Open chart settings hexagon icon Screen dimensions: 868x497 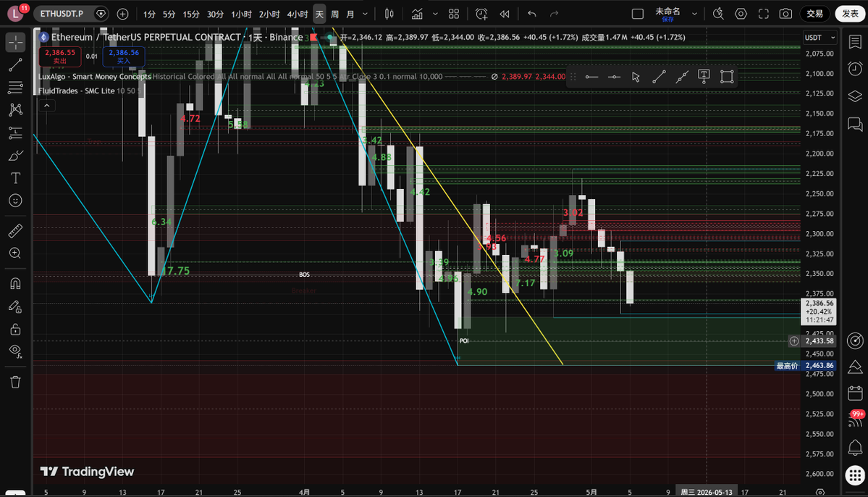[741, 14]
